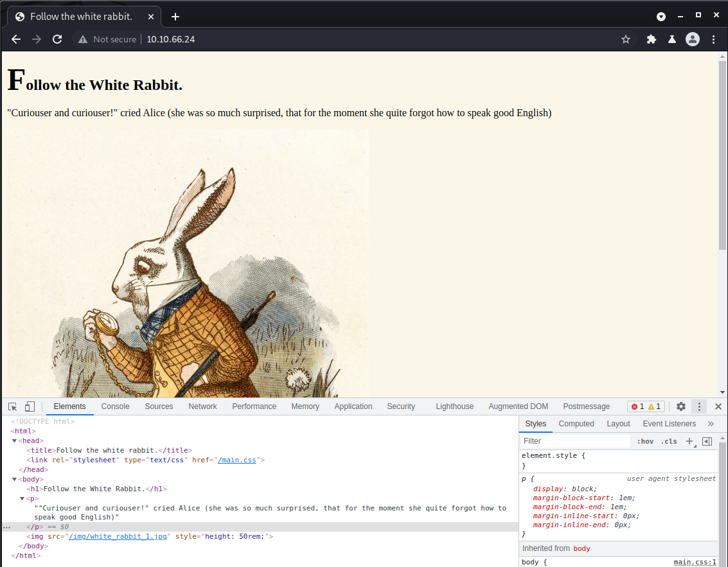Open the Postmessage tab
The width and height of the screenshot is (728, 567).
point(587,406)
